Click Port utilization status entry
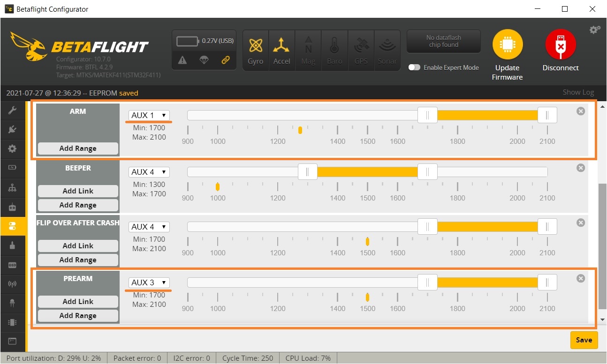The image size is (607, 364). pyautogui.click(x=53, y=358)
